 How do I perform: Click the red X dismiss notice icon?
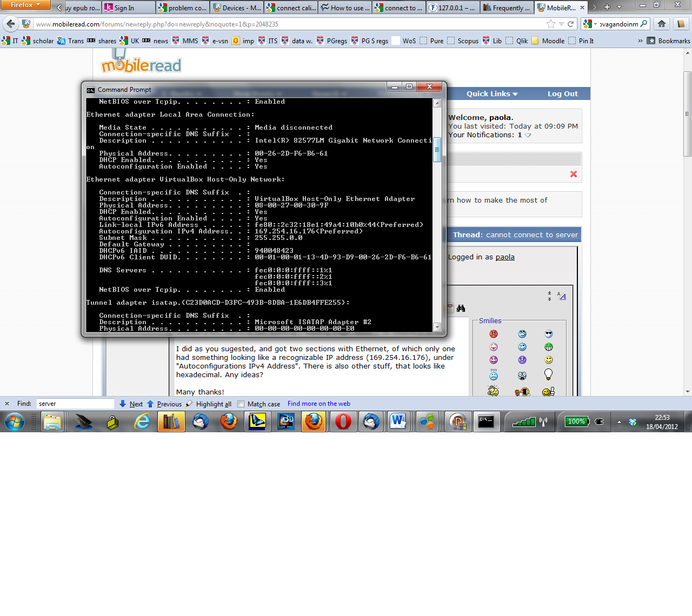click(574, 174)
